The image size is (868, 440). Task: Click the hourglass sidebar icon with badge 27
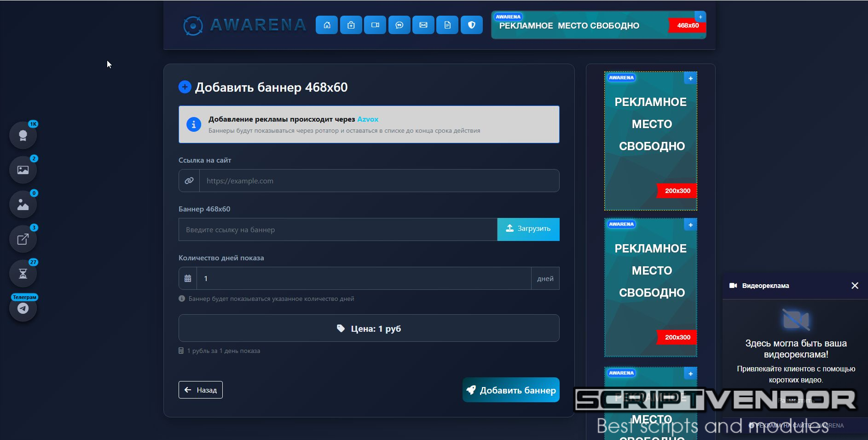[x=23, y=274]
